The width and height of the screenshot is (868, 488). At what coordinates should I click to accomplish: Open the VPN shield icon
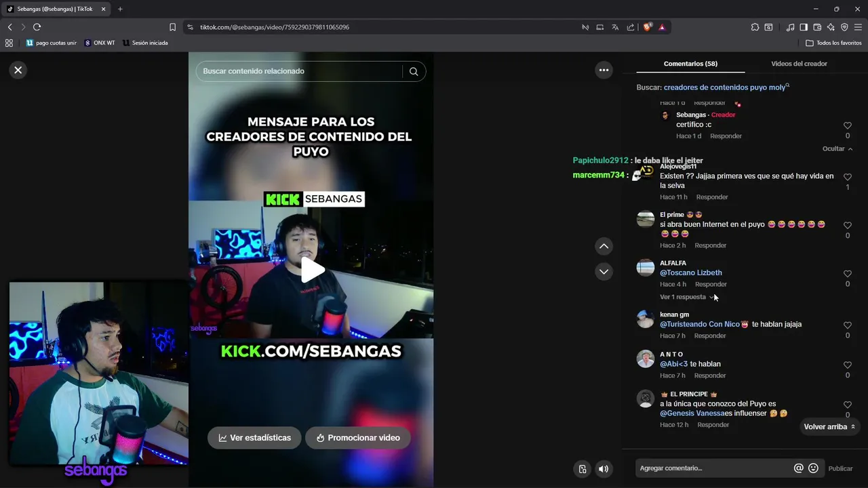pyautogui.click(x=844, y=27)
